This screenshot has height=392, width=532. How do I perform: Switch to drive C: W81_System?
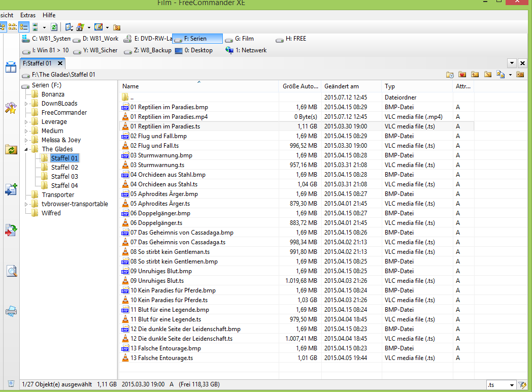(x=46, y=39)
